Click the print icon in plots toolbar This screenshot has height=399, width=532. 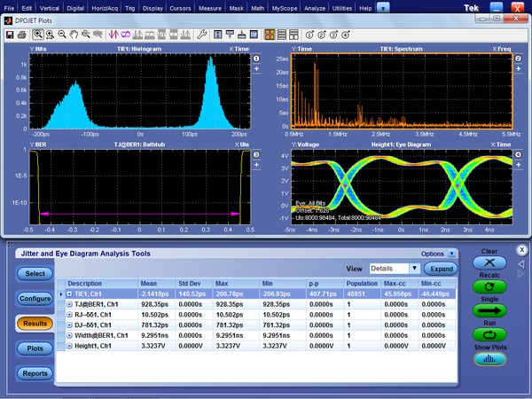pyautogui.click(x=21, y=35)
